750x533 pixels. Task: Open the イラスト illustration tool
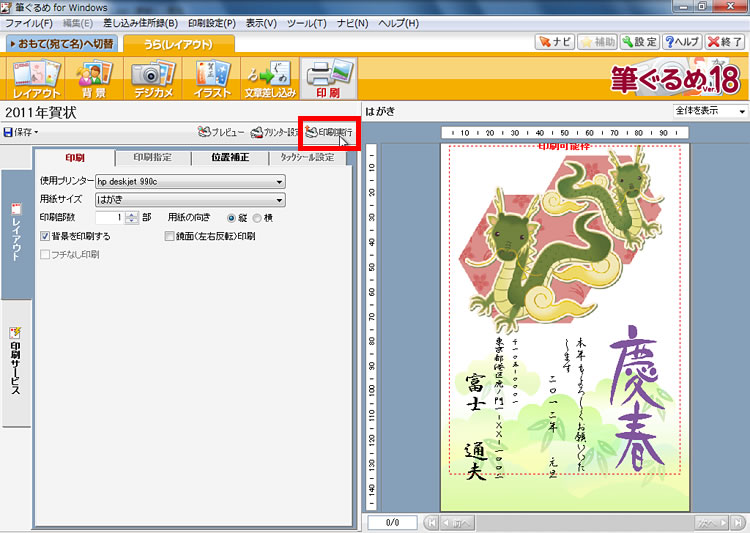(x=212, y=78)
